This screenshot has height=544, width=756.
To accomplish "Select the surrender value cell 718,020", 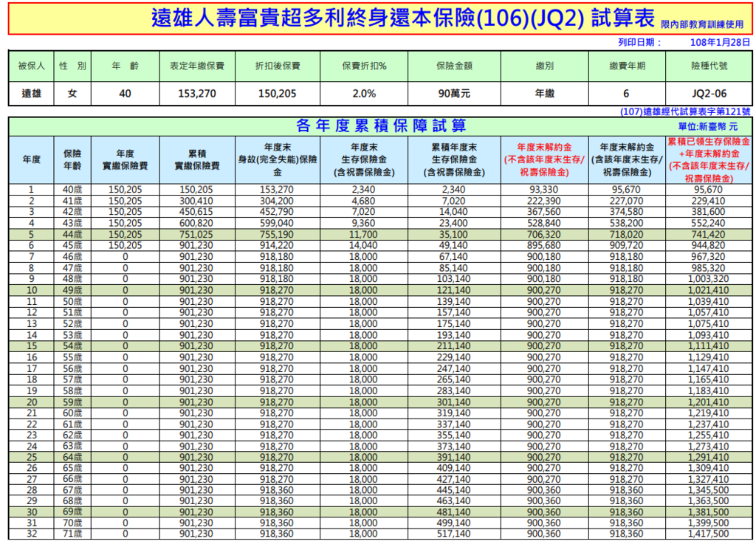I will coord(626,235).
